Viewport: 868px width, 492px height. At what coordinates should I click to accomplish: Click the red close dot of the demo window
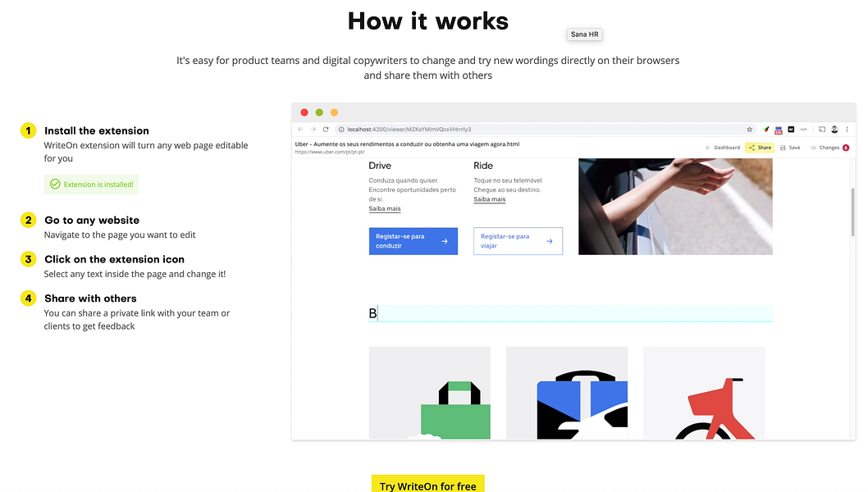click(x=304, y=112)
